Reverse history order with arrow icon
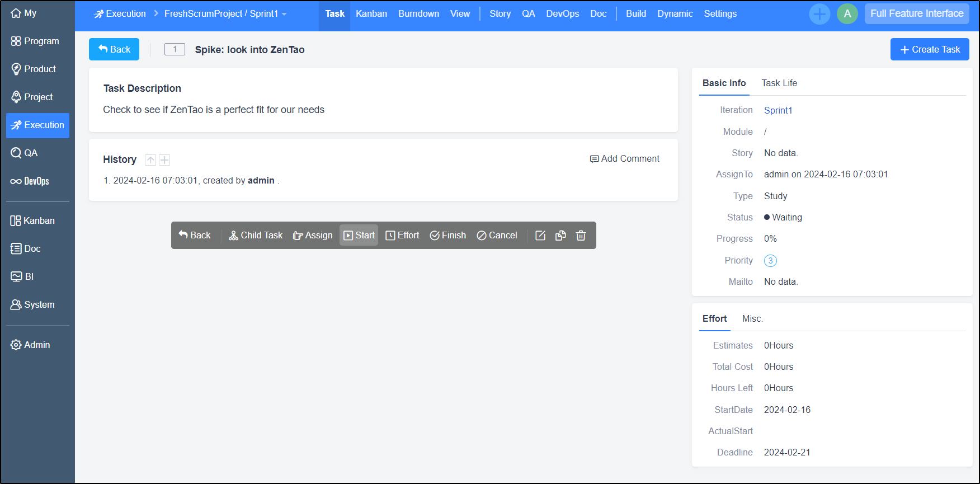Image resolution: width=980 pixels, height=484 pixels. point(150,160)
